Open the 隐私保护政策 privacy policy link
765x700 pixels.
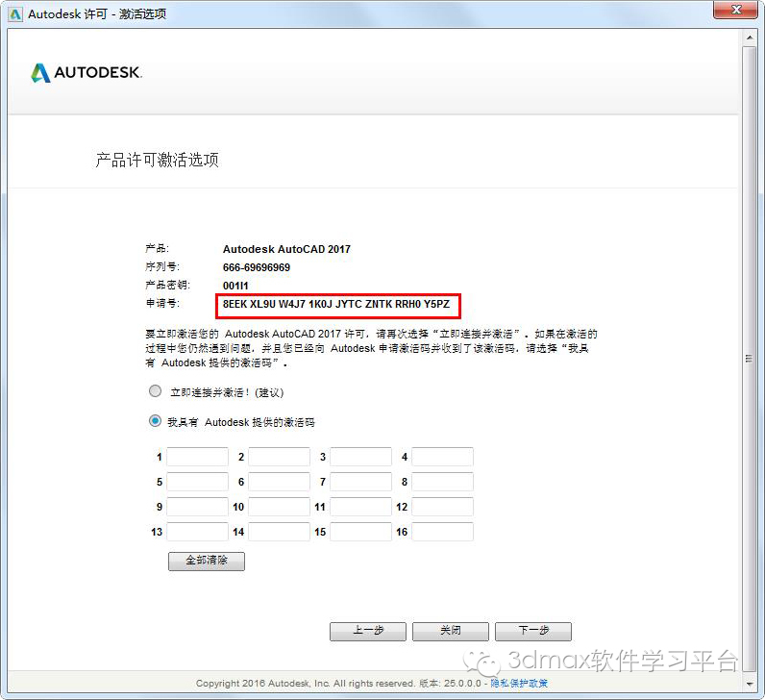(519, 684)
